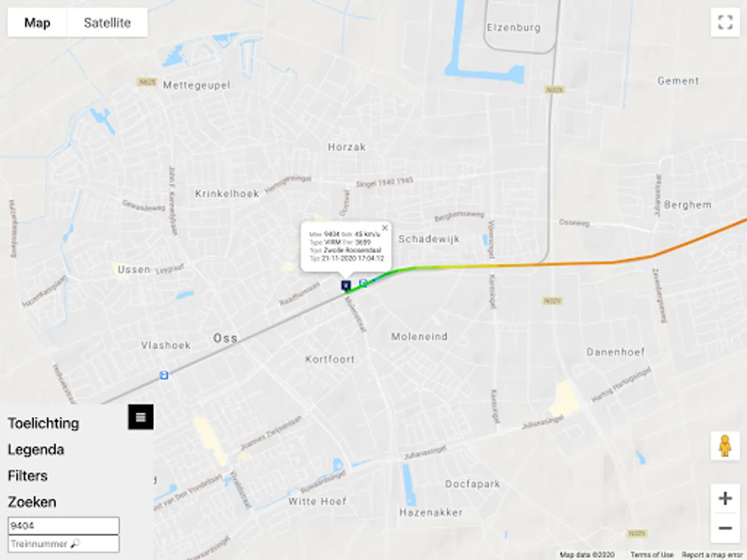Screen dimensions: 747x560
Task: Expand the Legenda section
Action: click(36, 449)
